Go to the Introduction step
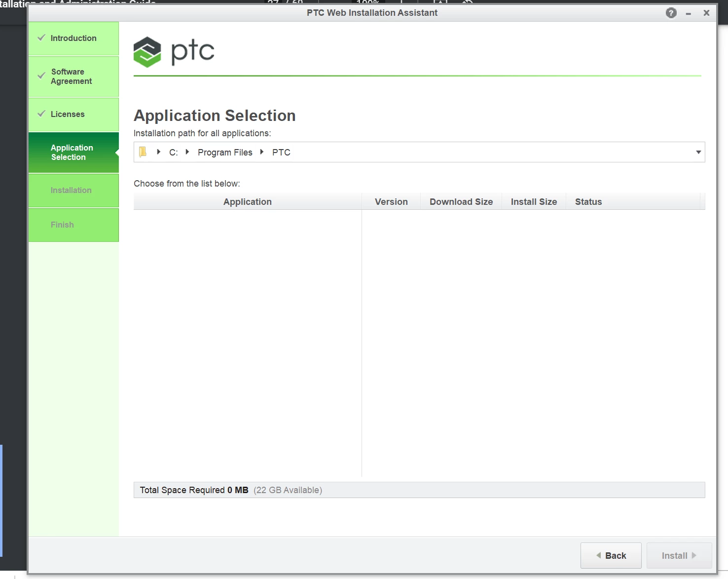728x579 pixels. pos(73,39)
